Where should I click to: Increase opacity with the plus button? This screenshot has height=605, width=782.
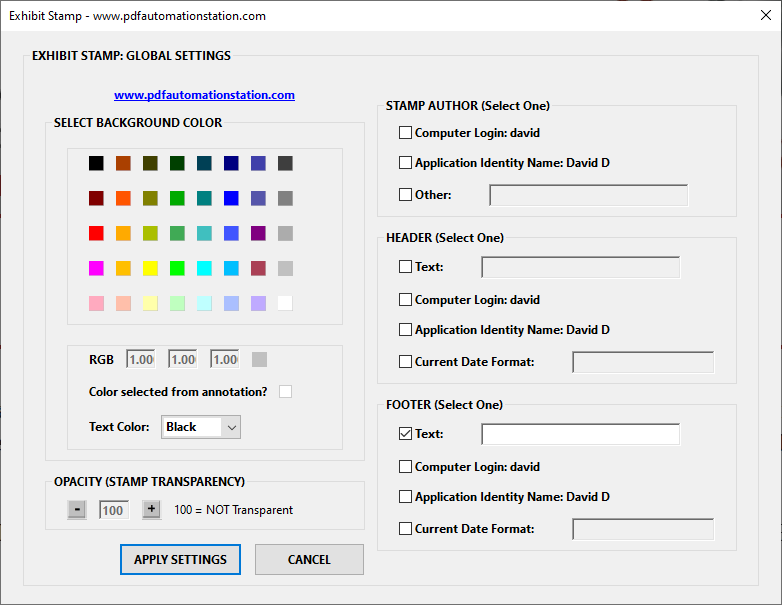[x=152, y=510]
